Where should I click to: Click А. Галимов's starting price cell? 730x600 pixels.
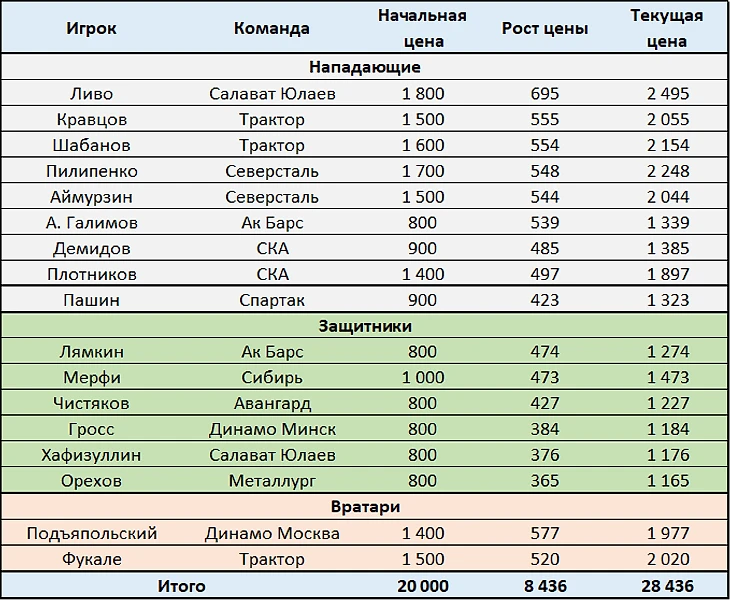pos(422,222)
